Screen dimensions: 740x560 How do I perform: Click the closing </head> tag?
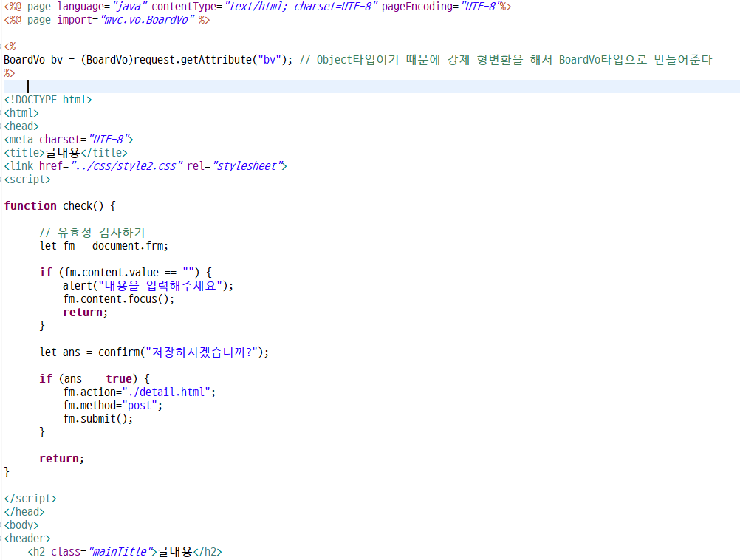24,511
